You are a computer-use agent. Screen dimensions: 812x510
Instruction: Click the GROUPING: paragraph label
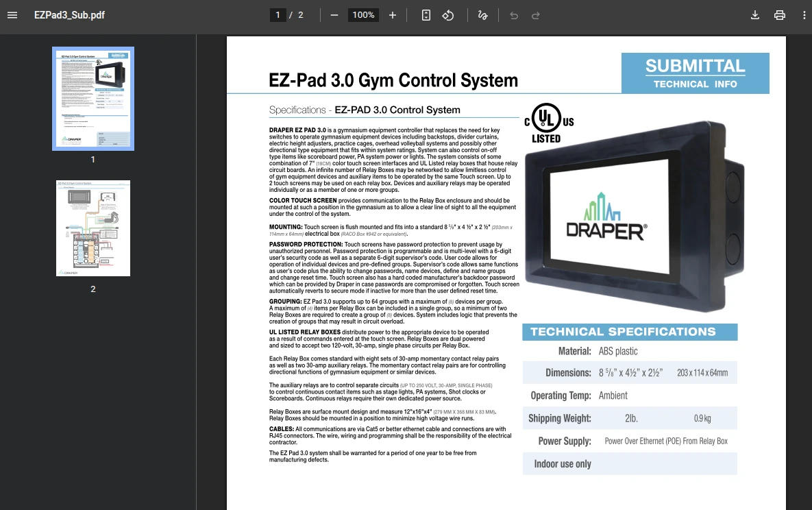285,302
